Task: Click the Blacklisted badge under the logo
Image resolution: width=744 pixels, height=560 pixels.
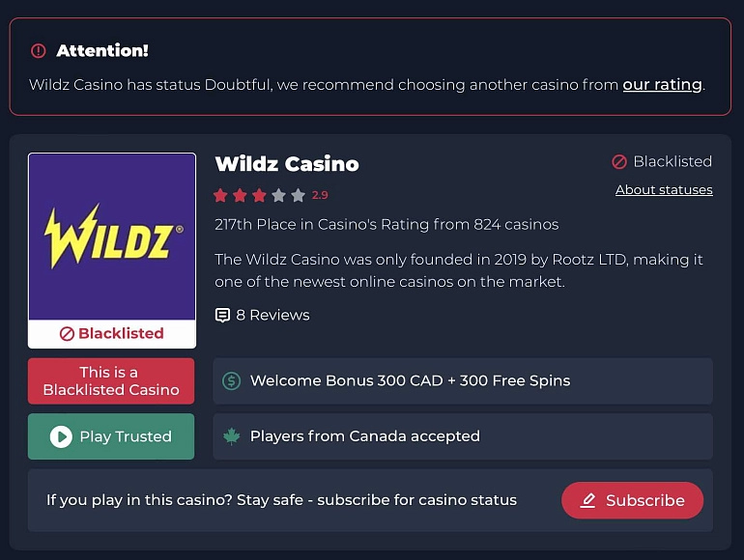Action: pos(112,334)
